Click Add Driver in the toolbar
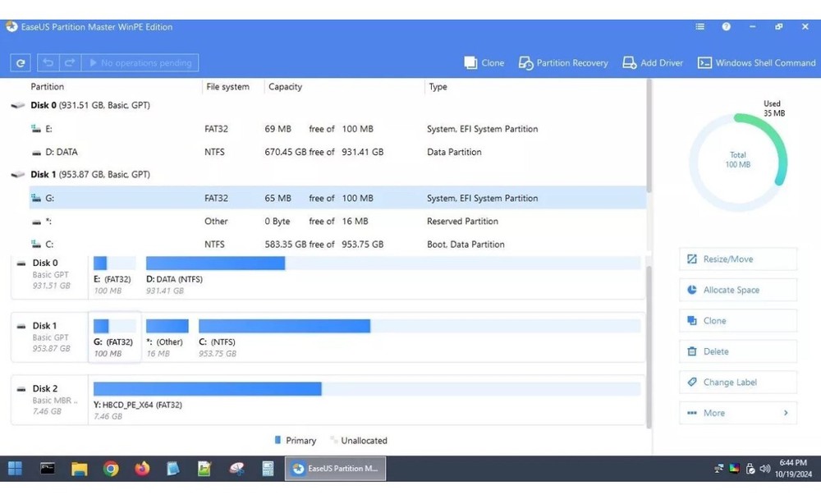 (653, 62)
